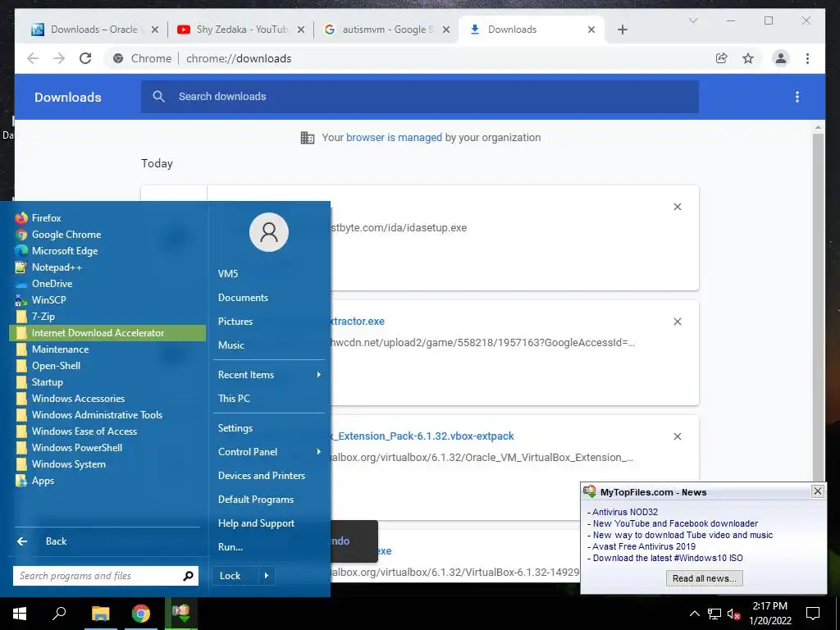The height and width of the screenshot is (630, 840).
Task: Close the Shy Zedaka YouTube tab
Action: (301, 30)
